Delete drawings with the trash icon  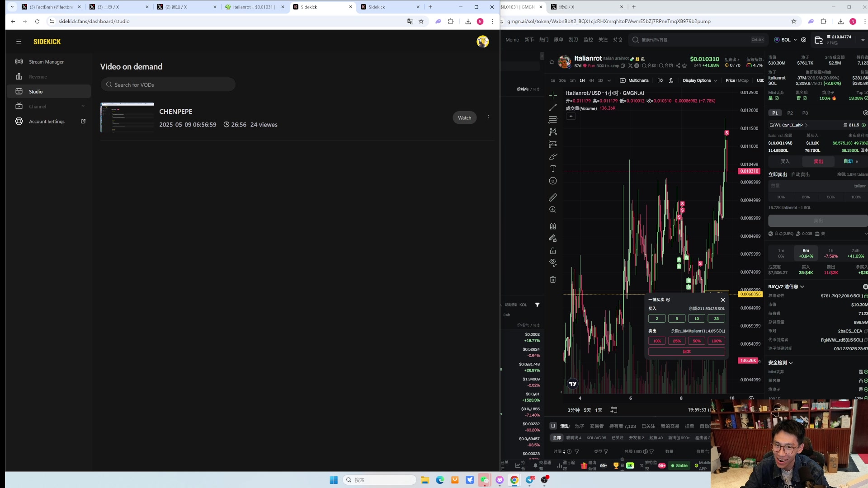(553, 280)
